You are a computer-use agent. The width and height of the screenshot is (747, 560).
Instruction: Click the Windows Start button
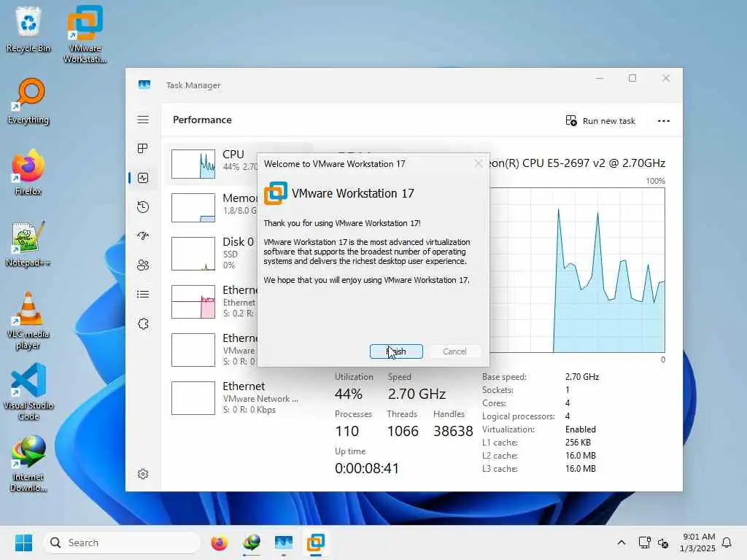23,542
